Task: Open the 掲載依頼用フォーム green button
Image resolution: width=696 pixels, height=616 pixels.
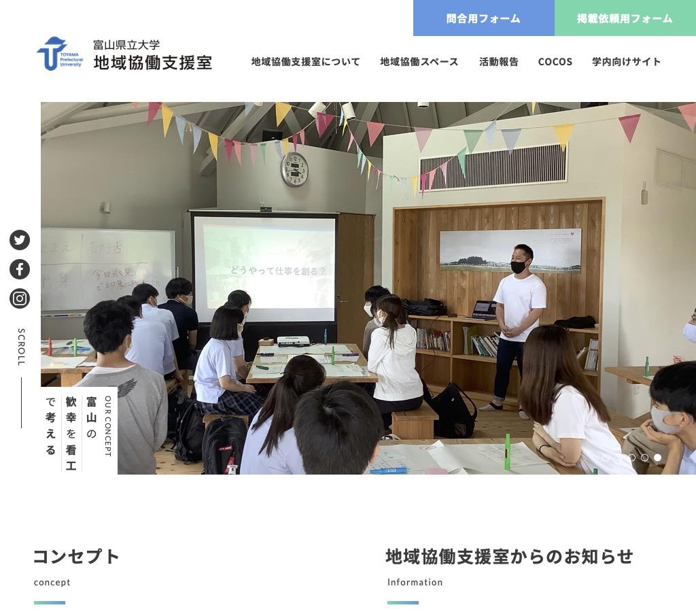Action: 625,18
